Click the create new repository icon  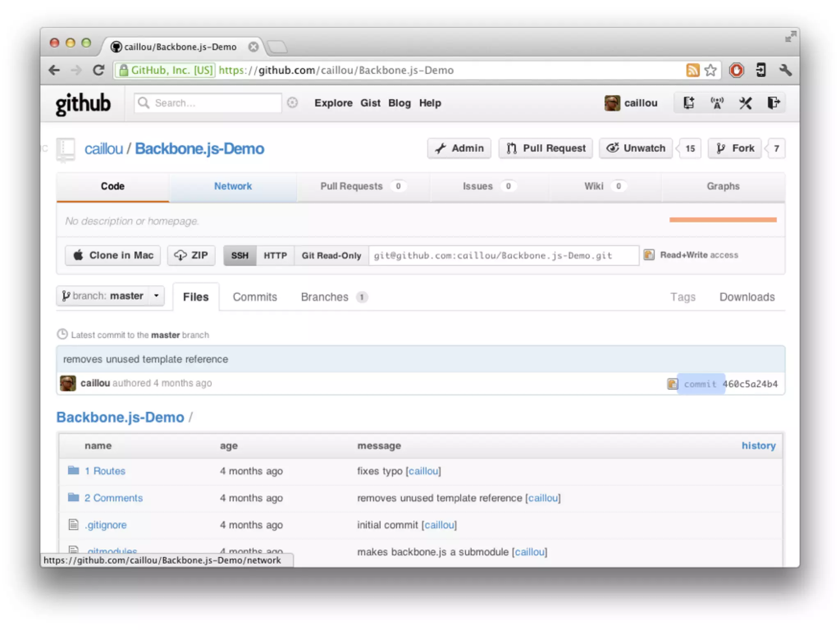coord(689,103)
